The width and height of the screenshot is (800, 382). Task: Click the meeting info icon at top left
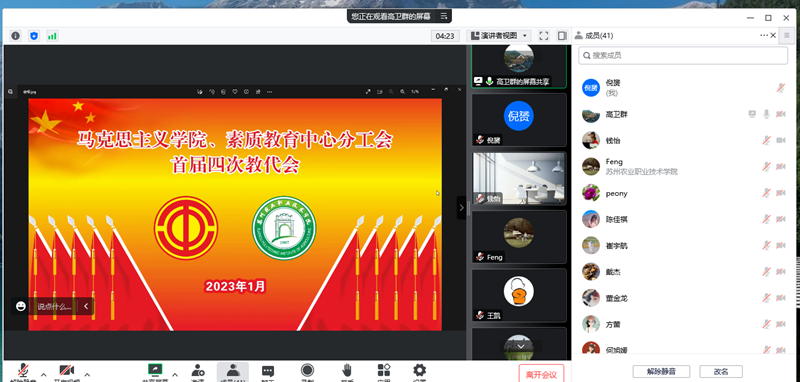(16, 36)
